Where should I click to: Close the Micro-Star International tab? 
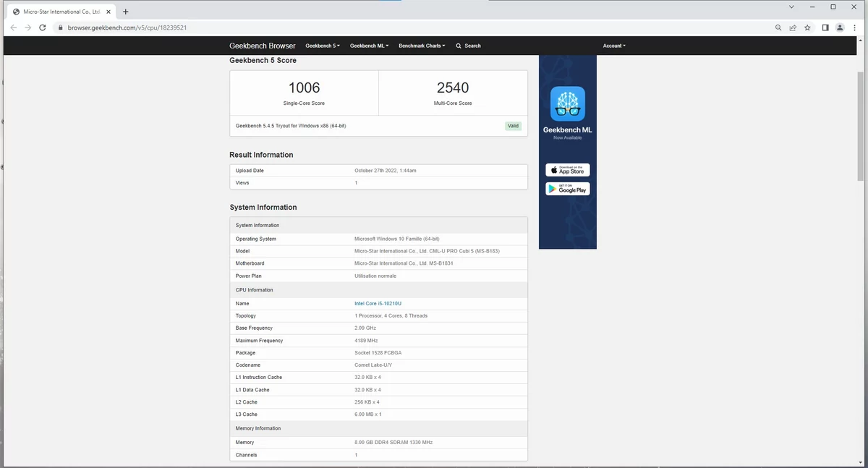click(109, 12)
